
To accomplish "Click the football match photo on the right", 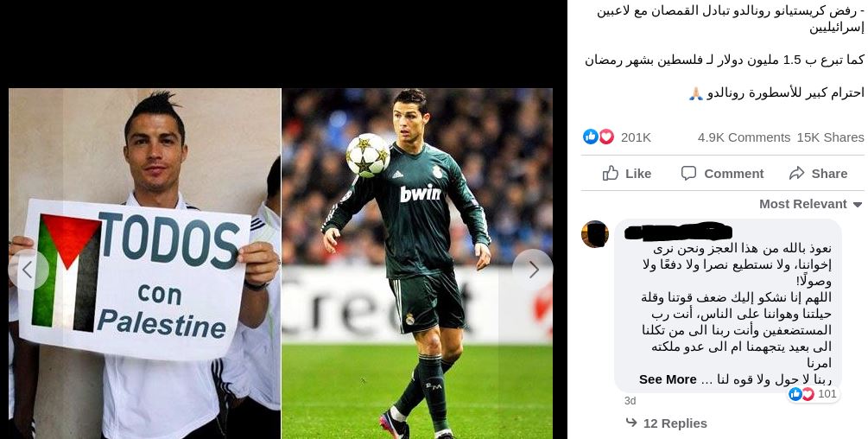I will (417, 264).
